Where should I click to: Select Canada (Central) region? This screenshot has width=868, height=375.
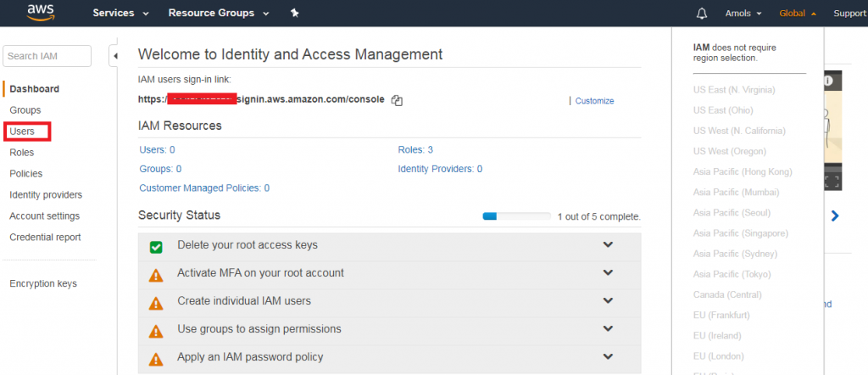coord(727,294)
